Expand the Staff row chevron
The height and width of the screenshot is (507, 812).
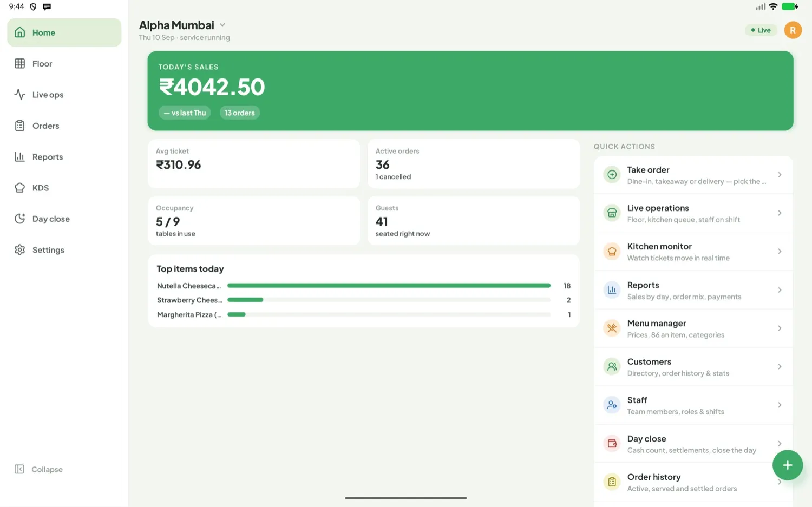(x=780, y=405)
